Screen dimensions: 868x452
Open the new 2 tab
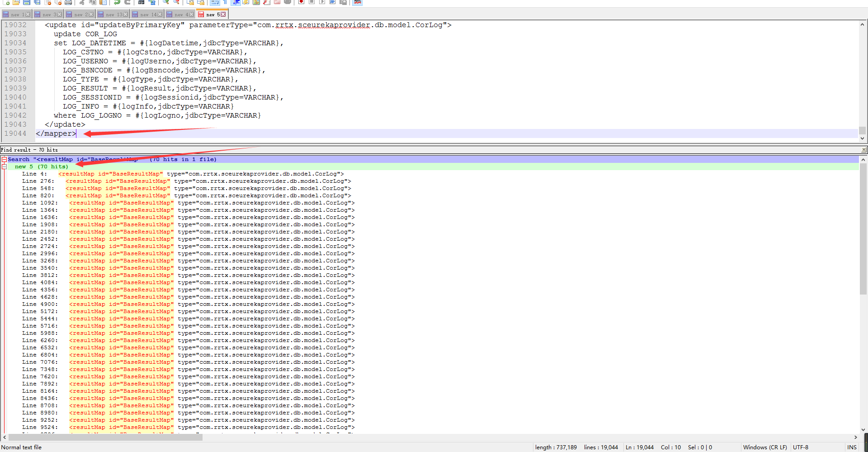(x=79, y=14)
